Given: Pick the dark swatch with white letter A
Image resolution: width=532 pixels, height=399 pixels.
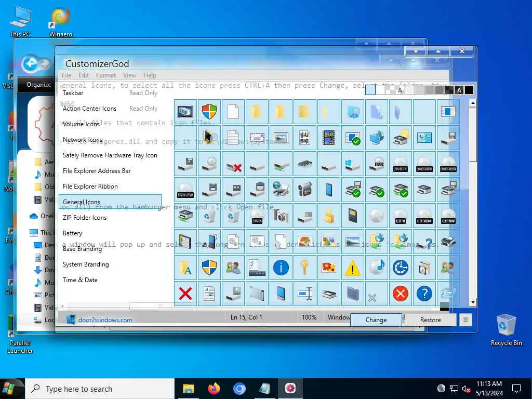Looking at the screenshot, I should pyautogui.click(x=459, y=90).
